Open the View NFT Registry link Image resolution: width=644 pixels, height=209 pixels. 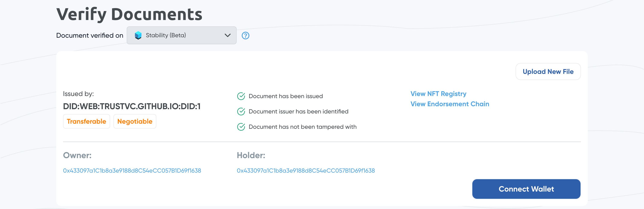tap(438, 94)
